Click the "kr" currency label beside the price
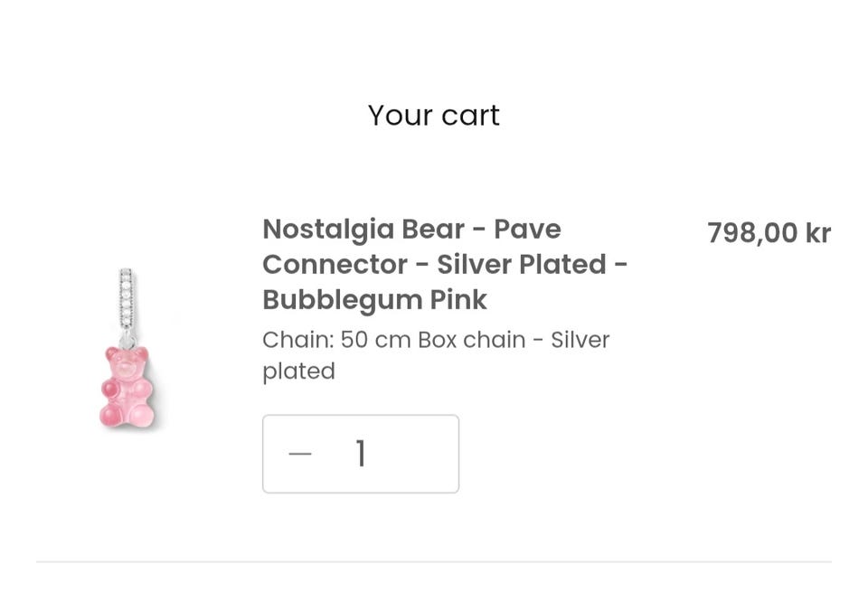 (x=817, y=233)
